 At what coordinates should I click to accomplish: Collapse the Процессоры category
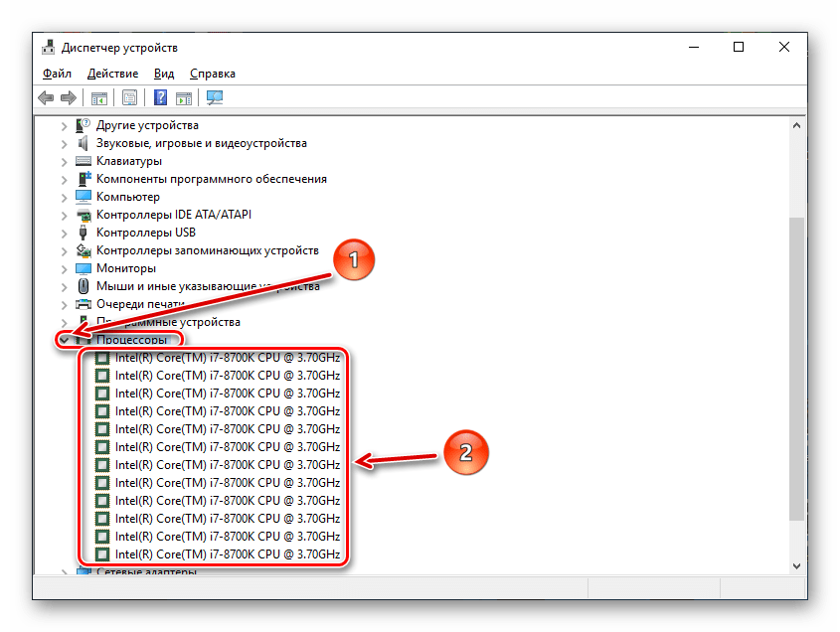pyautogui.click(x=65, y=340)
